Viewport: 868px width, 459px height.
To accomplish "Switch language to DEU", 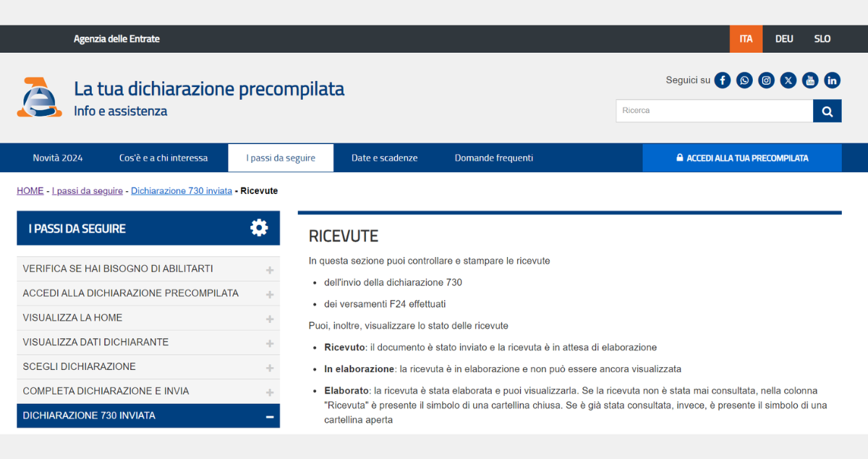I will [783, 38].
